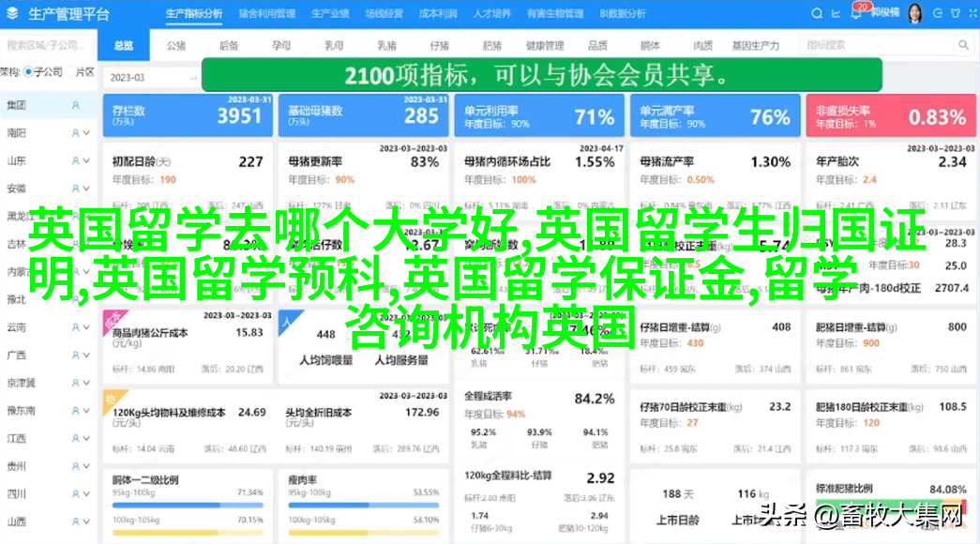Open the 单元满产率 76% card

(x=715, y=115)
